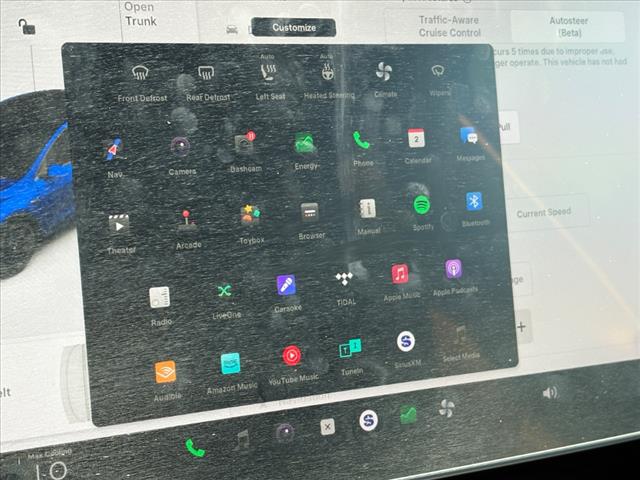Launch Caraoke

(x=287, y=293)
